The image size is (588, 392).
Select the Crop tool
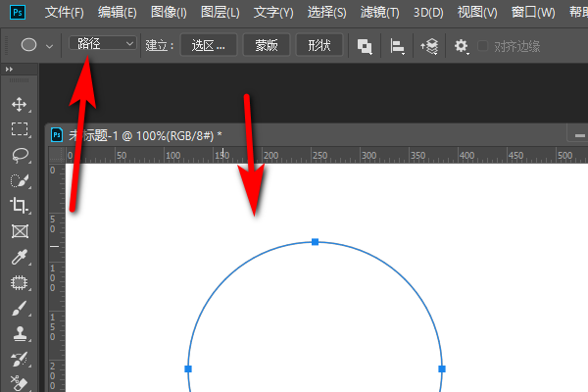20,206
